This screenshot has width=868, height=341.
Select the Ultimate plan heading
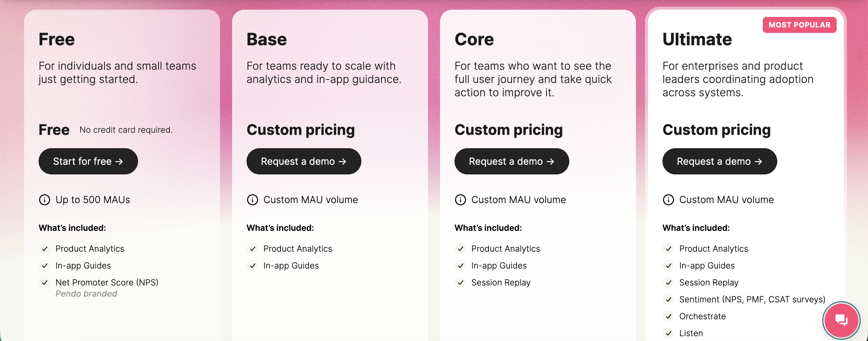[x=697, y=39]
